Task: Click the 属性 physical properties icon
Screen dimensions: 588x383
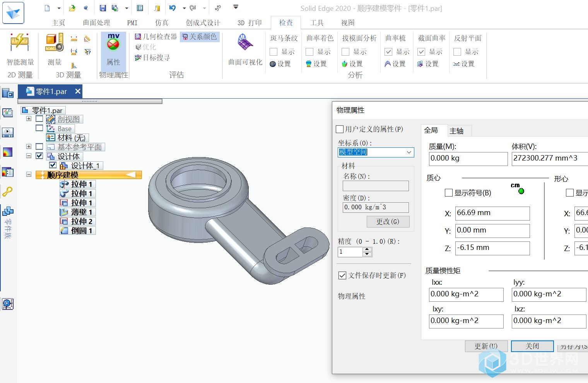Action: pos(113,43)
